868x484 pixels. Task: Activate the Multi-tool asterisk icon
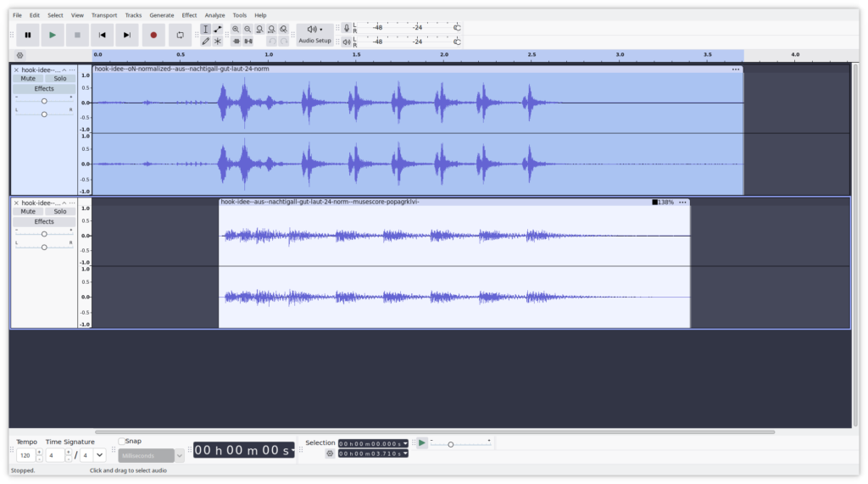coord(218,42)
